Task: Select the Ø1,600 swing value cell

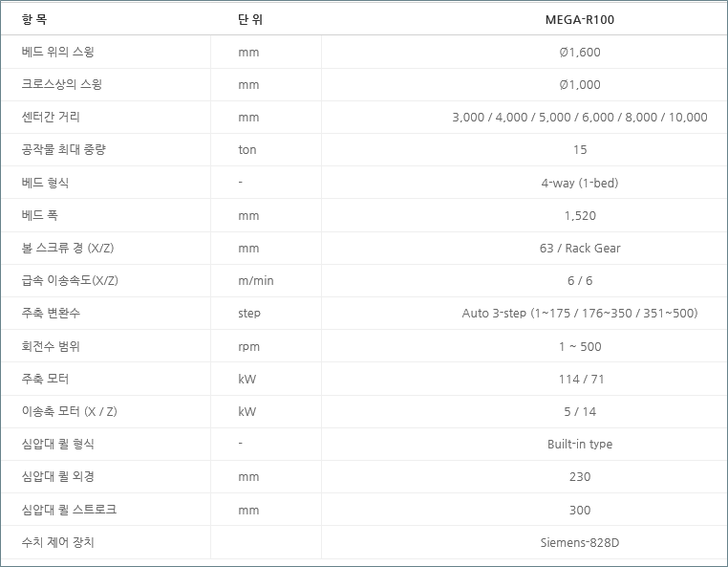Action: tap(579, 52)
